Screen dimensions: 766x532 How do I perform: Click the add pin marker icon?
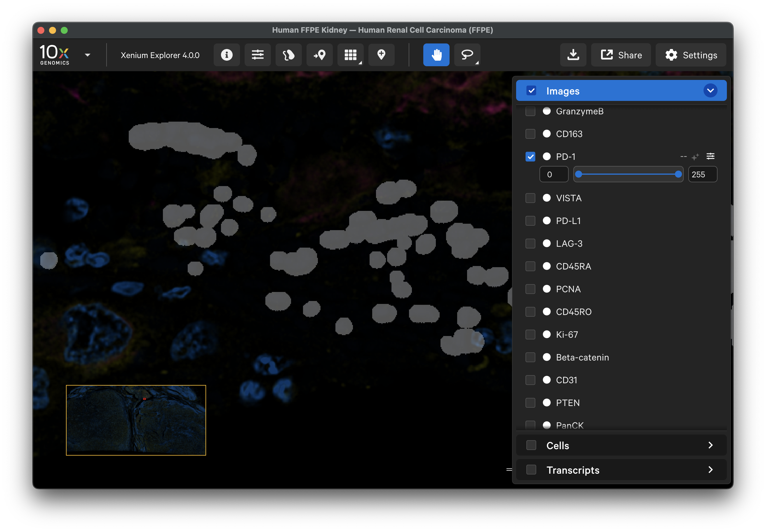(381, 55)
